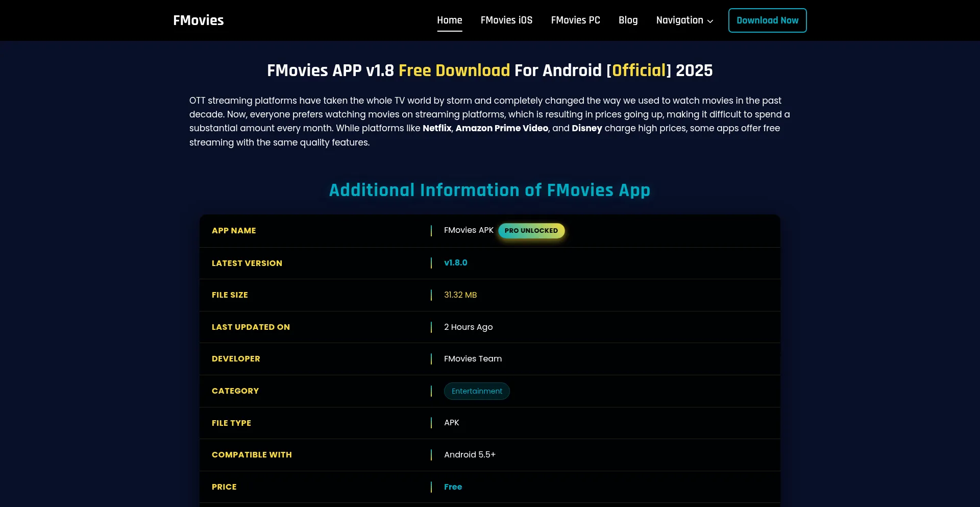Click the bold Amazon Prime Video text
The height and width of the screenshot is (507, 980).
pos(501,128)
